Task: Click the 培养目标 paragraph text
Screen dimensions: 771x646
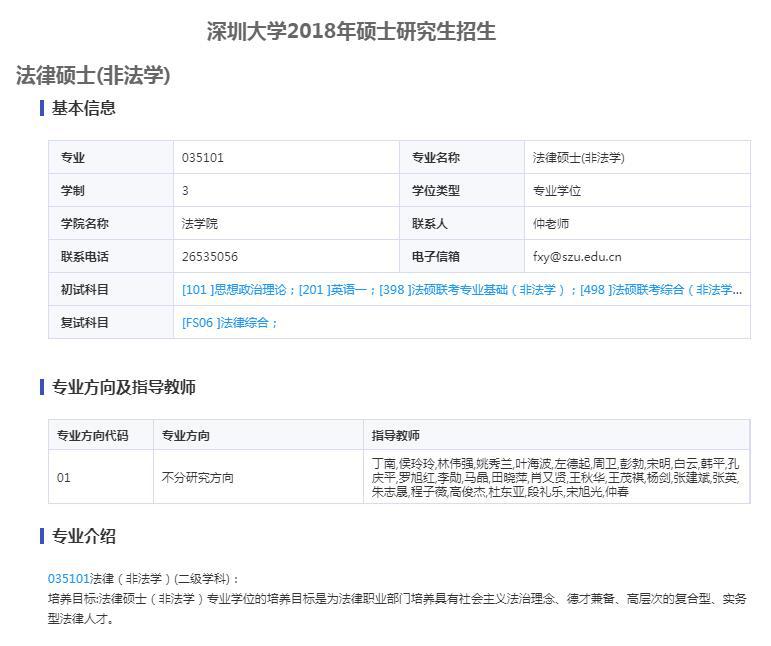Action: [x=397, y=608]
